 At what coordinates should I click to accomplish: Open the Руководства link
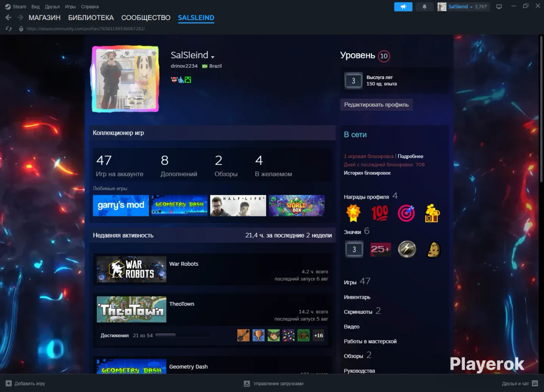tap(359, 371)
